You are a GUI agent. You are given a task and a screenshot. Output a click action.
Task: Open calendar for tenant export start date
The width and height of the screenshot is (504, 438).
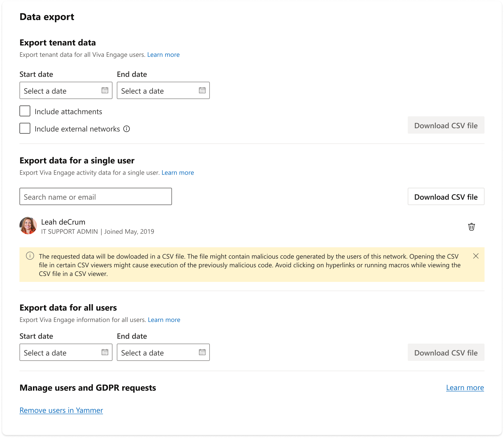tap(105, 90)
